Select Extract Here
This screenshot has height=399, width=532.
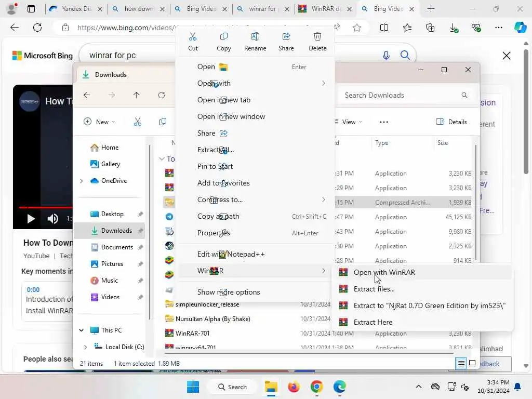click(423, 322)
